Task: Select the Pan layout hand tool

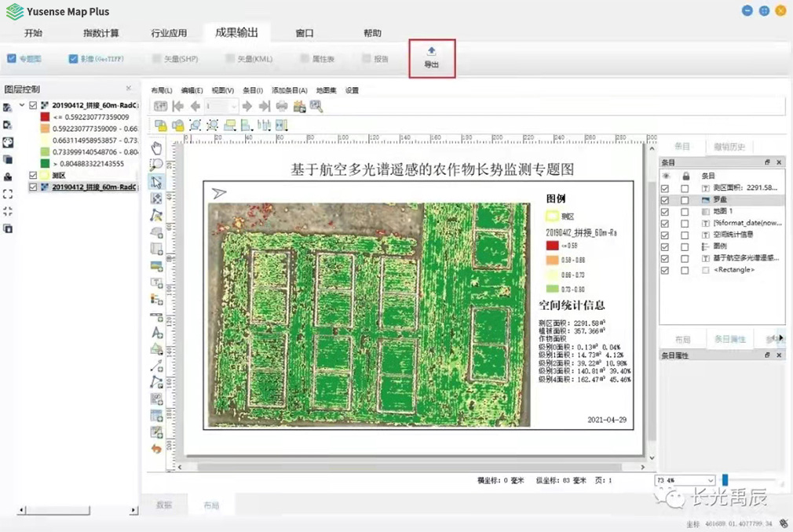Action: (x=156, y=148)
